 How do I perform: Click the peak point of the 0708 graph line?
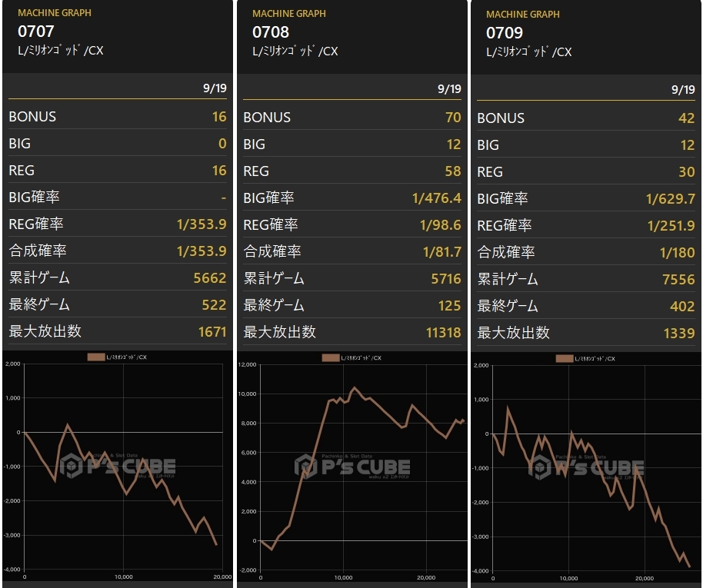[x=354, y=387]
